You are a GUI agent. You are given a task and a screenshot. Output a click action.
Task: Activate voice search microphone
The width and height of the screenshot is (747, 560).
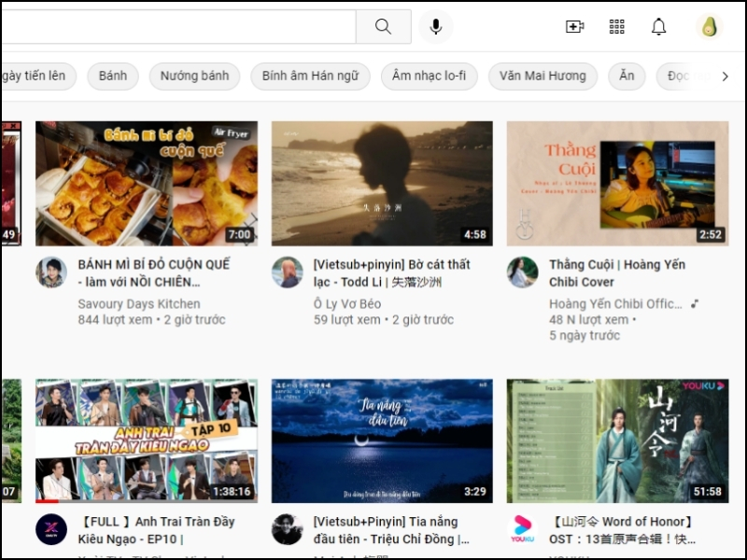tap(435, 27)
